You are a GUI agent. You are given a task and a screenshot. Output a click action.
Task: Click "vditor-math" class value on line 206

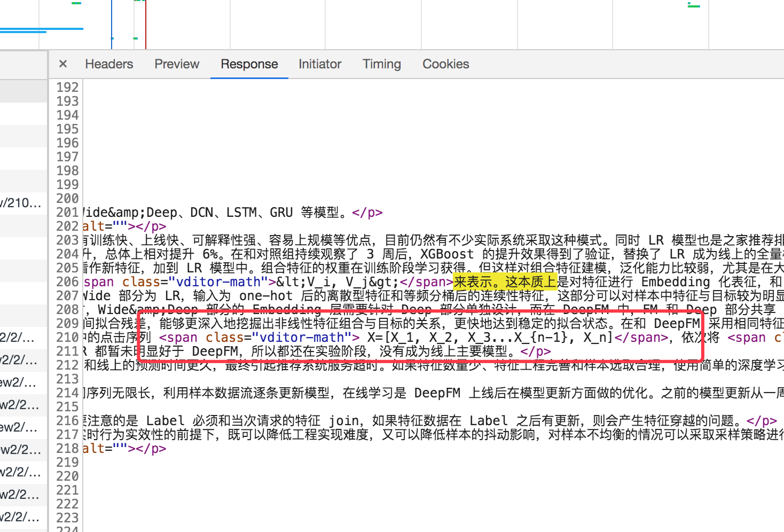pyautogui.click(x=218, y=281)
